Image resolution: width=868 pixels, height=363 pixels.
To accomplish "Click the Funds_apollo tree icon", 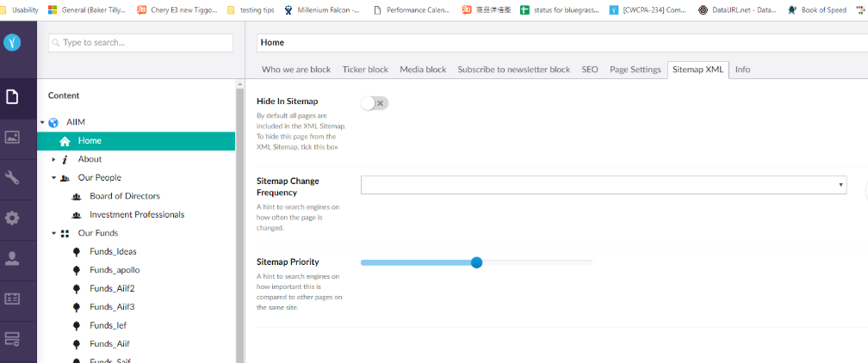I will [77, 270].
